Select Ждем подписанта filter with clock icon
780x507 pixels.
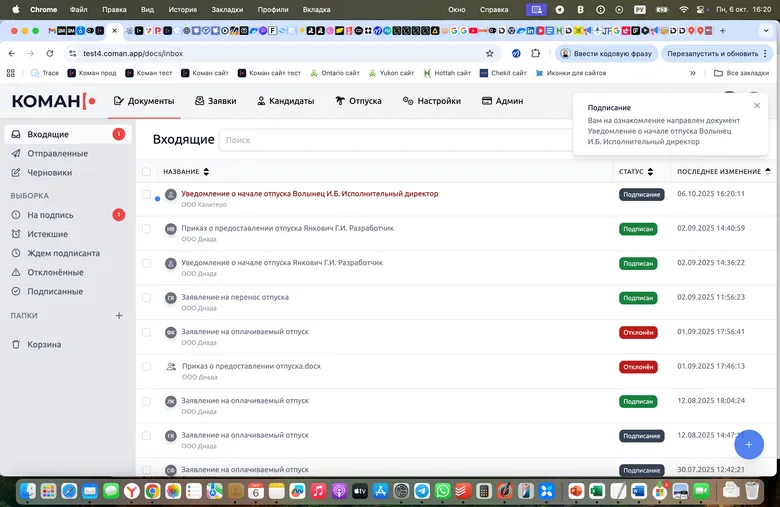[63, 253]
